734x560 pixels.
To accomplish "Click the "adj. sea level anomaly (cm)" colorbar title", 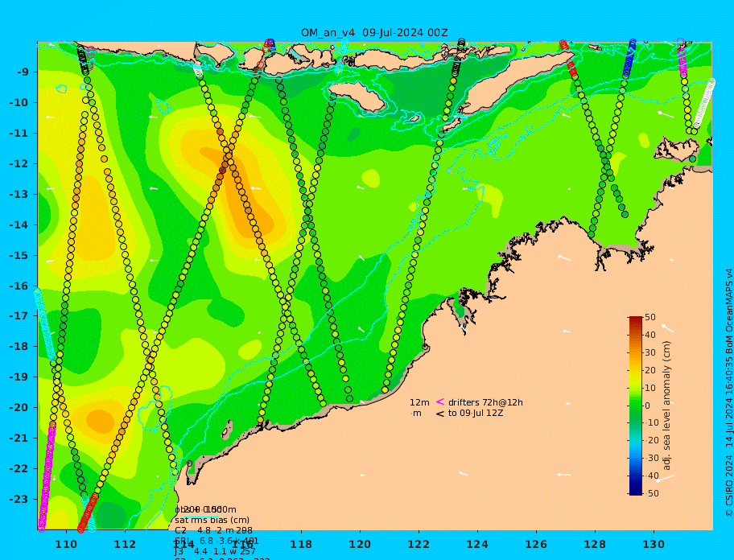I will [x=667, y=406].
